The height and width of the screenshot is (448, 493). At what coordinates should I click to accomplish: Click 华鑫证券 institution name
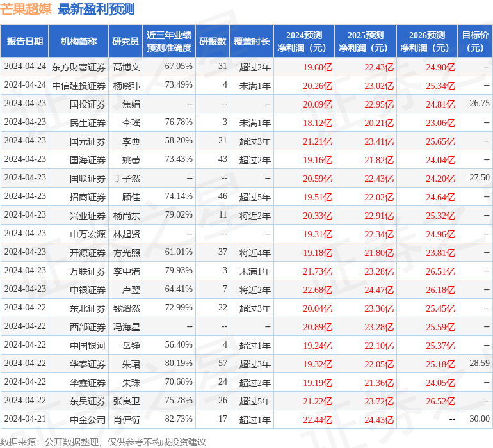[x=88, y=383]
